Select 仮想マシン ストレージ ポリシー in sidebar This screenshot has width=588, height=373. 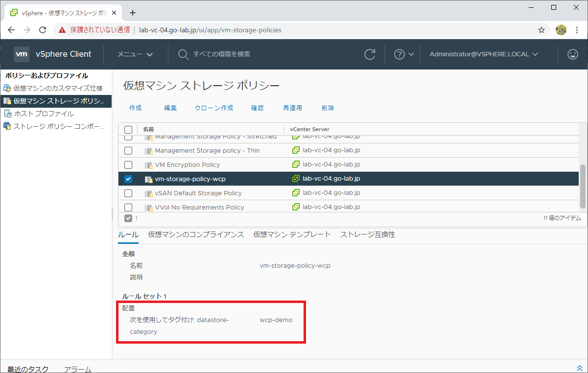click(x=59, y=101)
